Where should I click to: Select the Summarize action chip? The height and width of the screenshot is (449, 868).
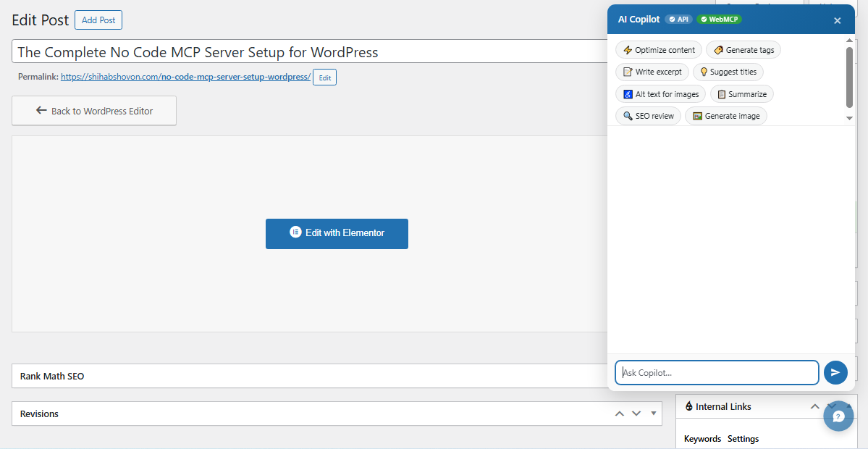[742, 94]
